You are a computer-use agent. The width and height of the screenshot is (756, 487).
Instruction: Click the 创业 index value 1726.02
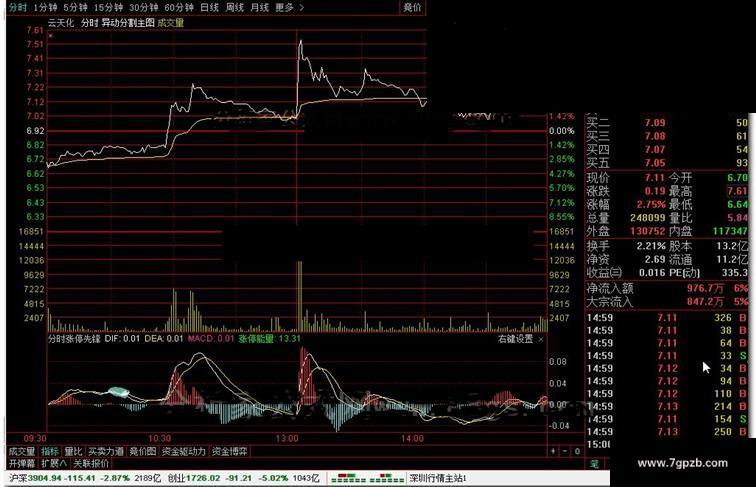(203, 478)
